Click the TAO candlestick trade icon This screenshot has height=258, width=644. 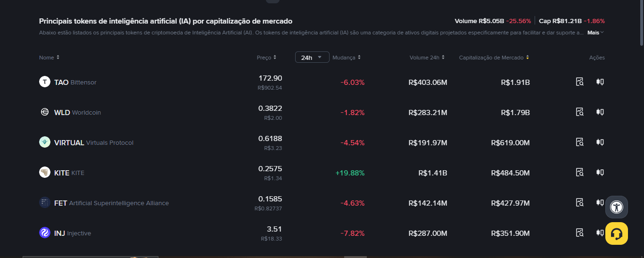(600, 82)
